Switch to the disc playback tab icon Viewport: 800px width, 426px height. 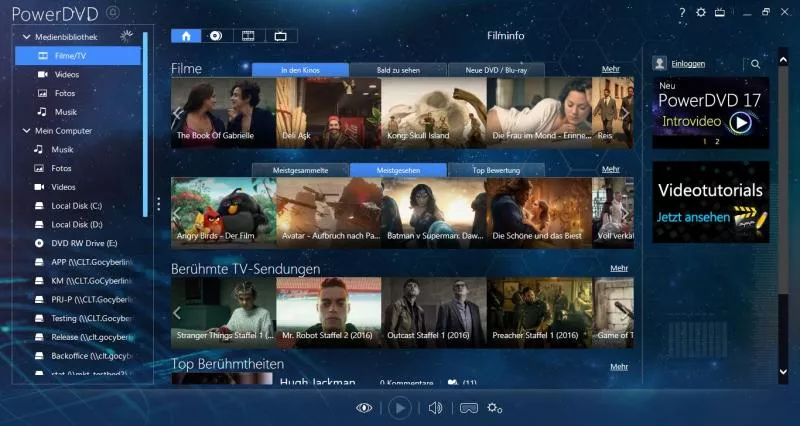pyautogui.click(x=216, y=36)
